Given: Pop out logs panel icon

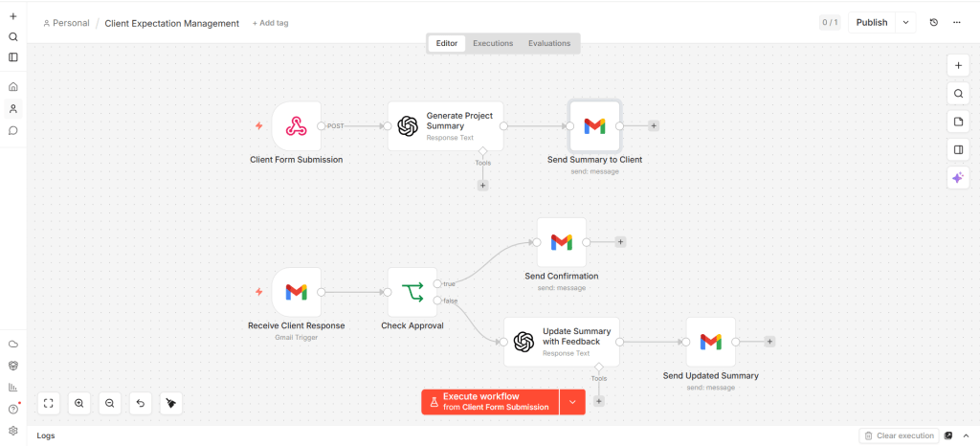Looking at the screenshot, I should tap(948, 436).
